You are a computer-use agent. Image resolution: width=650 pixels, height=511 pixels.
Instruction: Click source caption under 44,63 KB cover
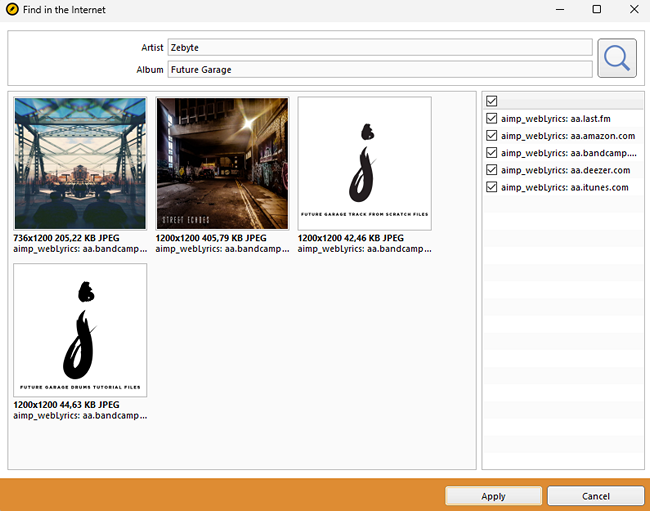point(80,416)
